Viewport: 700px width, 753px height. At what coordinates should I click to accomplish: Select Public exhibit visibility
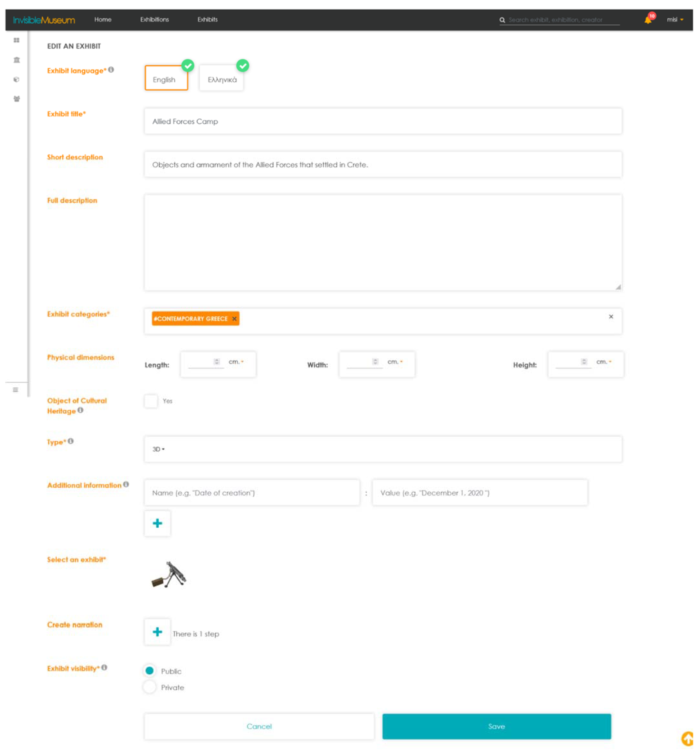(x=150, y=671)
